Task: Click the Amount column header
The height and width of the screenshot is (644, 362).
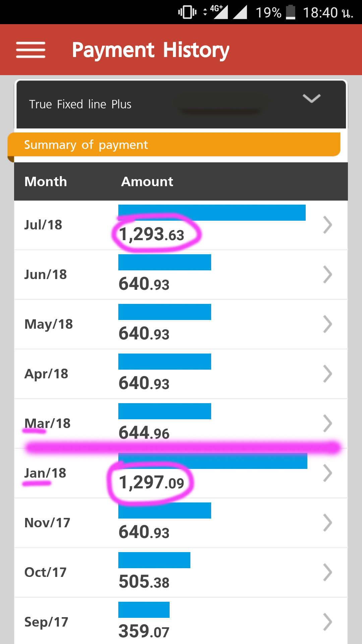Action: (x=147, y=181)
